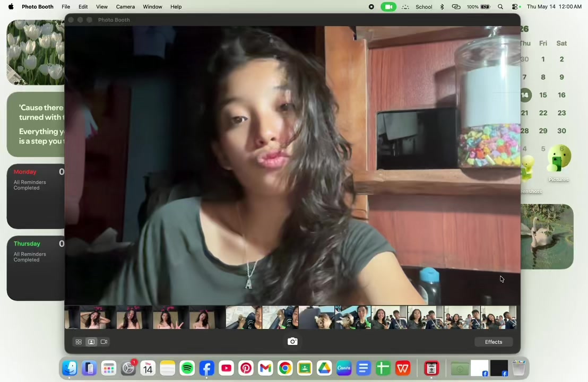The height and width of the screenshot is (382, 588).
Task: Open Notes from the Dock
Action: coord(168,368)
